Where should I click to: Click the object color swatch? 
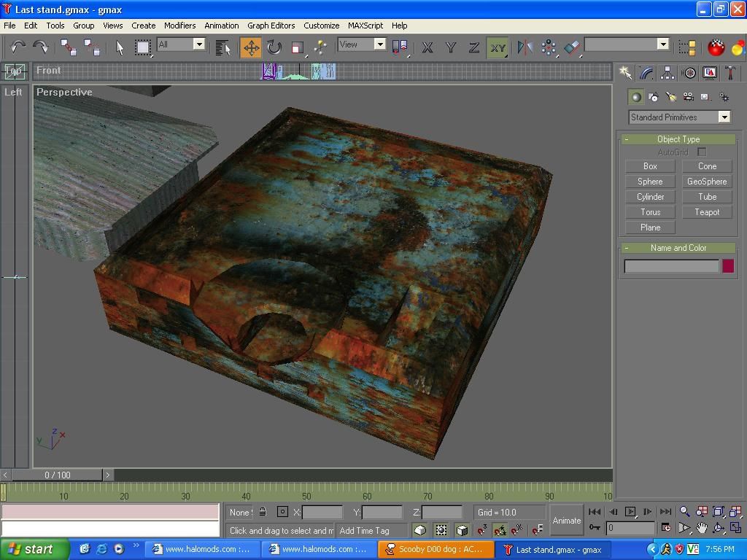coord(728,265)
